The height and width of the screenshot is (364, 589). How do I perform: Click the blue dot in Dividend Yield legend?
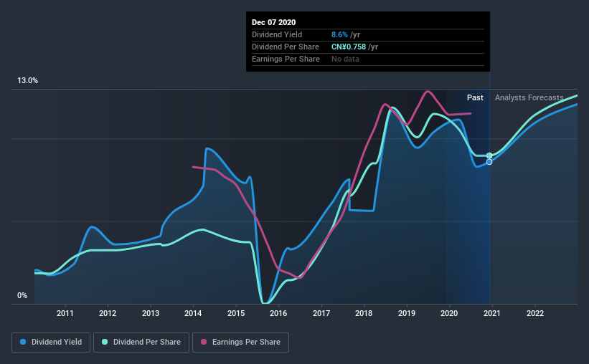pyautogui.click(x=23, y=342)
